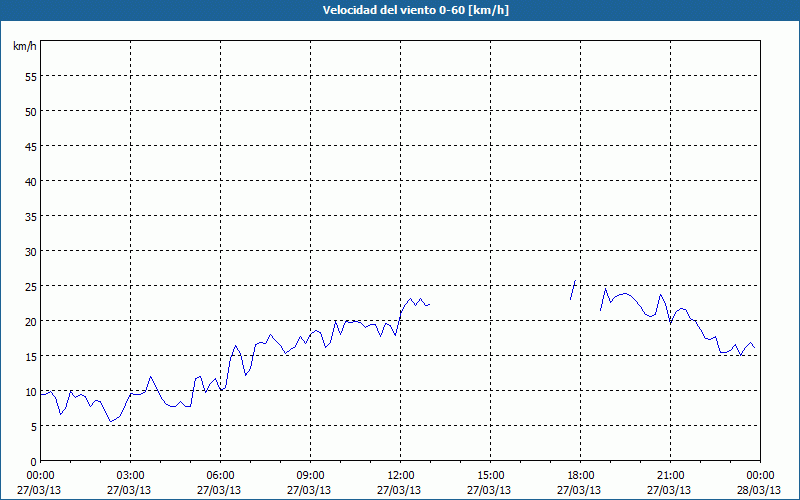Click the 35 y-axis tick label
Image resolution: width=800 pixels, height=500 pixels.
click(x=31, y=217)
